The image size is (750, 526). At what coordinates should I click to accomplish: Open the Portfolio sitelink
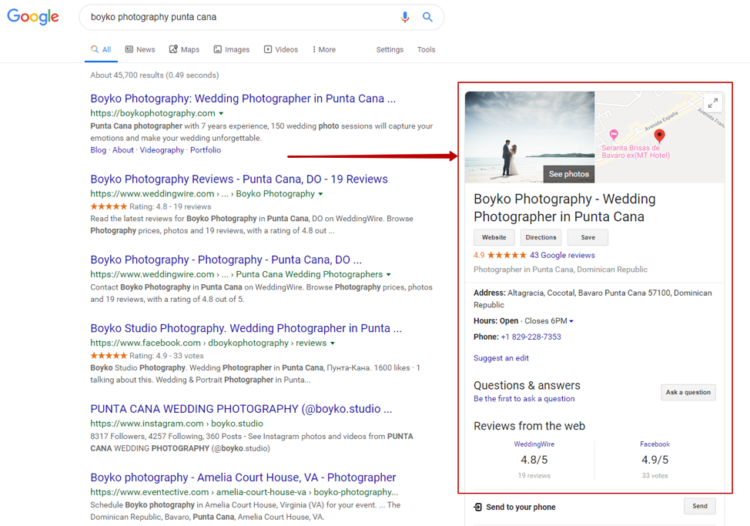click(206, 150)
